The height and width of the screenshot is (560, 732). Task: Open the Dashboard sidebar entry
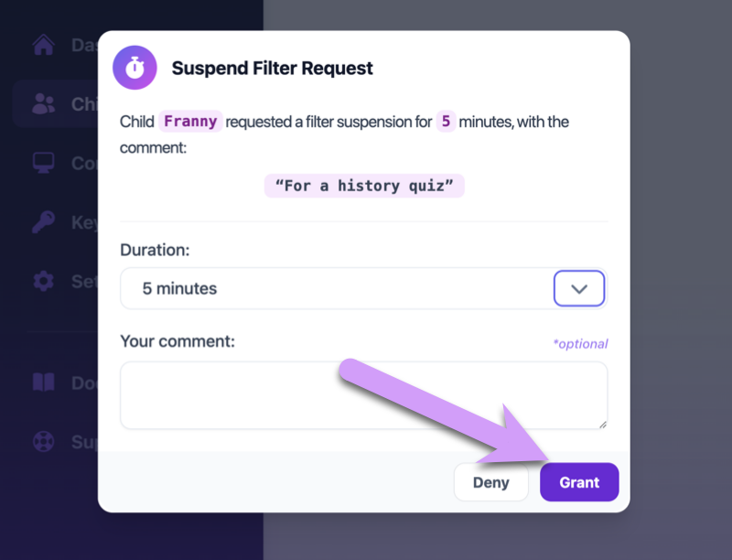click(x=55, y=44)
